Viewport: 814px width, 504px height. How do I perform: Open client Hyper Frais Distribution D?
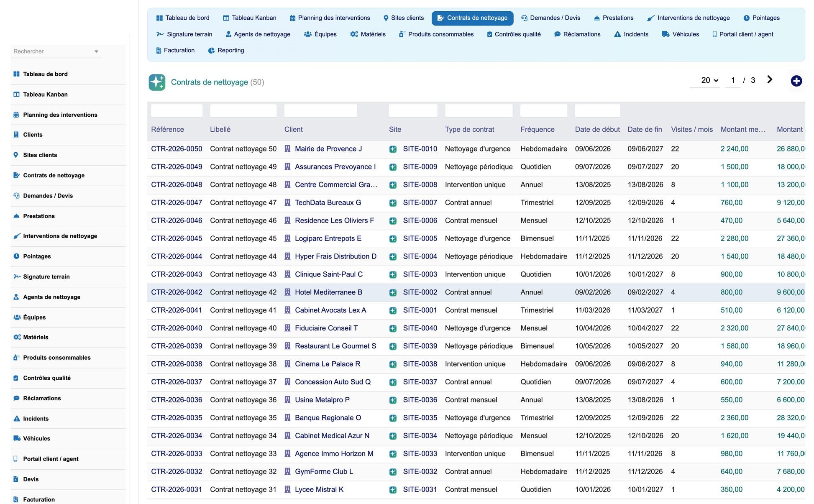click(x=335, y=256)
